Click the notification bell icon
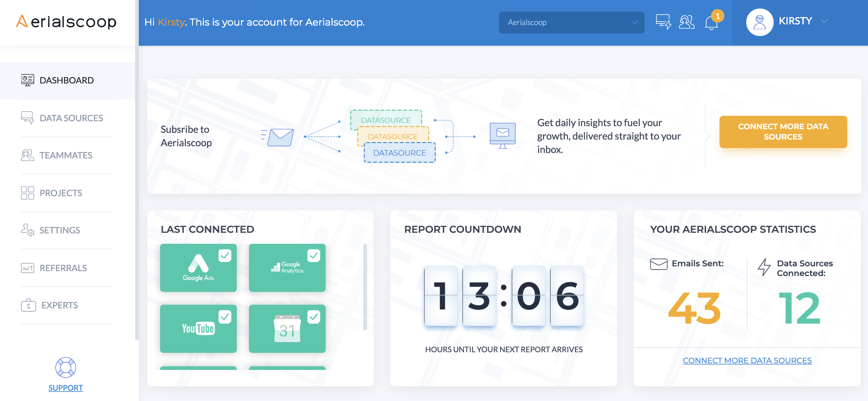This screenshot has width=868, height=401. pos(711,23)
